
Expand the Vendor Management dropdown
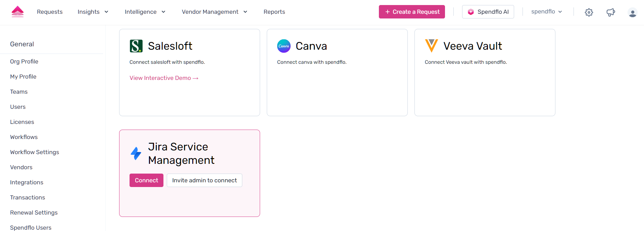point(214,12)
